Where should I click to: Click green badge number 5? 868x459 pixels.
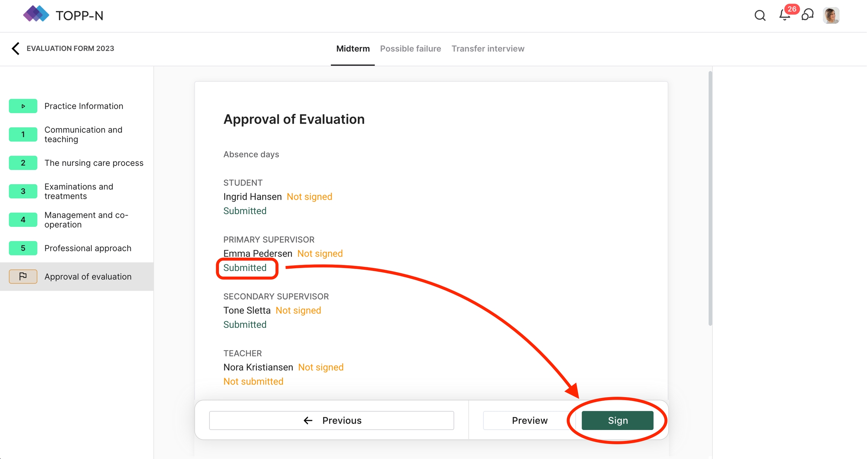point(23,248)
